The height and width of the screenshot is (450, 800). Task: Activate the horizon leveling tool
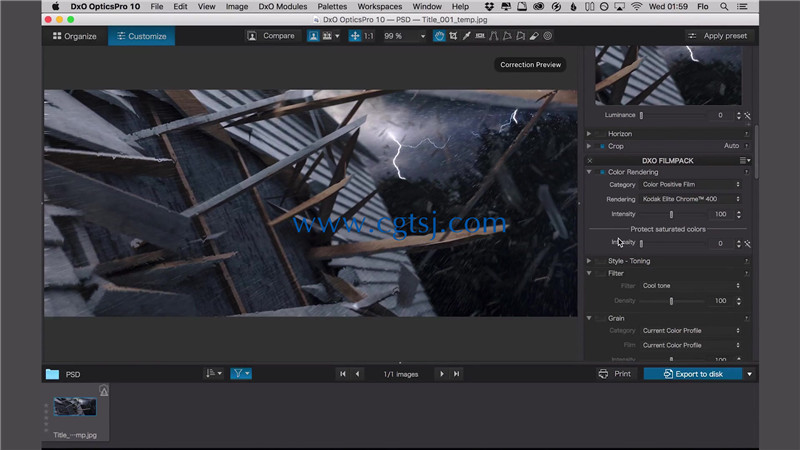(480, 36)
